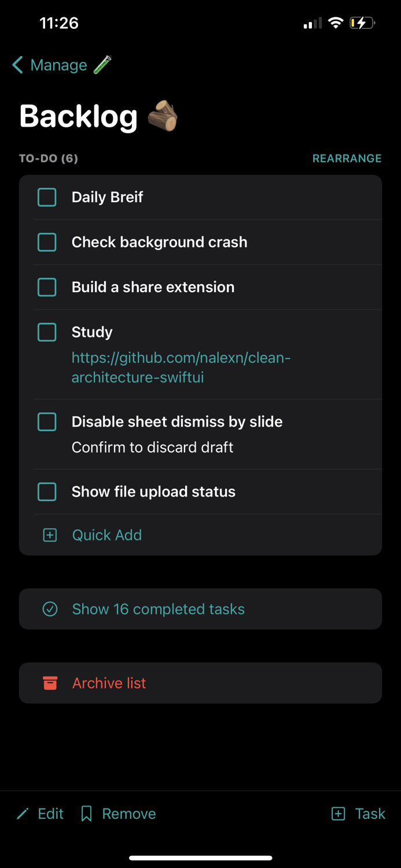Viewport: 401px width, 868px height.
Task: Check the Show file upload status task
Action: (x=47, y=491)
